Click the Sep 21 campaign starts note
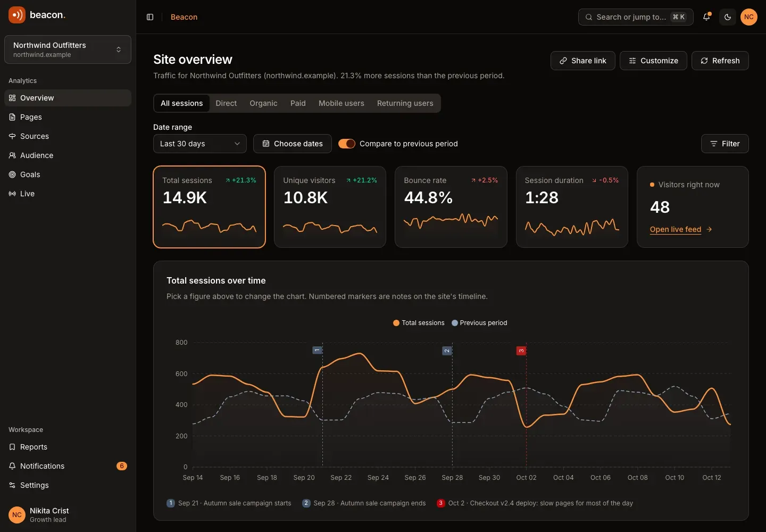 coord(229,503)
